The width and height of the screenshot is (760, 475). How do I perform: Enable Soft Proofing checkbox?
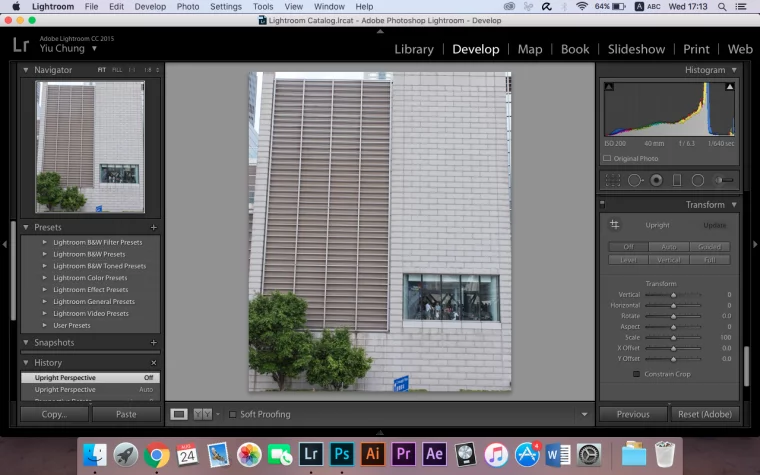coord(233,414)
